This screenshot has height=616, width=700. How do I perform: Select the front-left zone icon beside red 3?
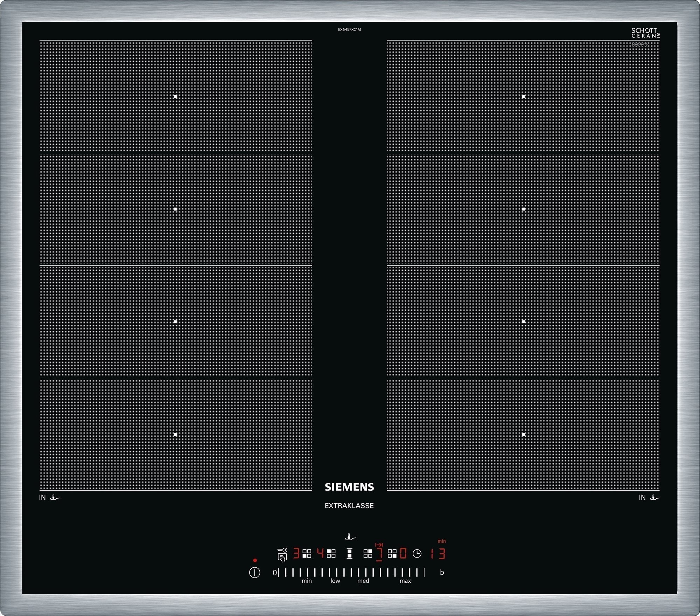coord(307,554)
